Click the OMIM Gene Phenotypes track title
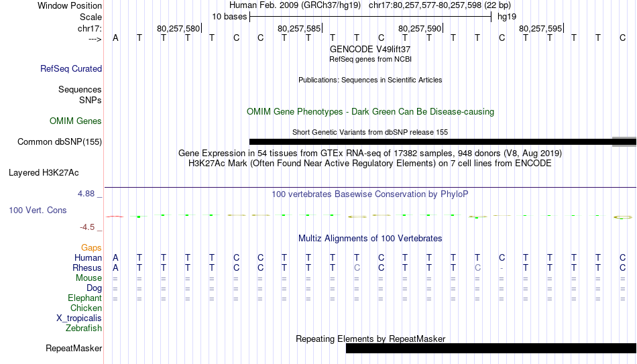Viewport: 637px width, 364px height. 370,112
